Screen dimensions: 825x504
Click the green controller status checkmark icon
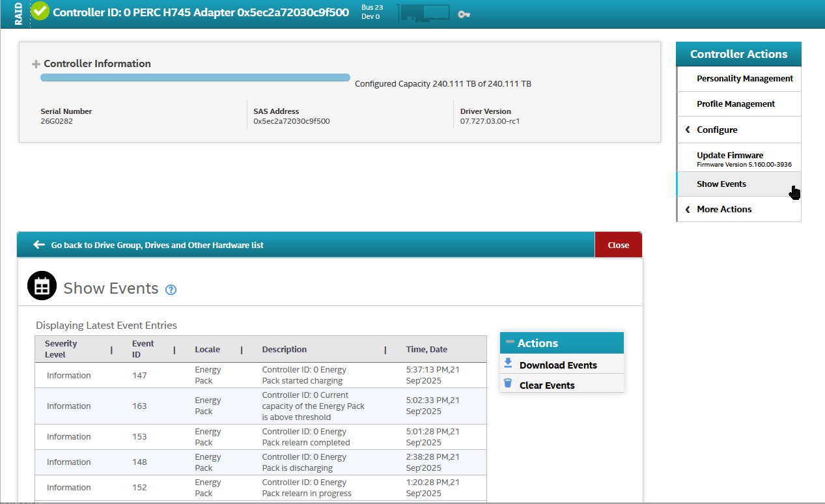click(x=40, y=11)
